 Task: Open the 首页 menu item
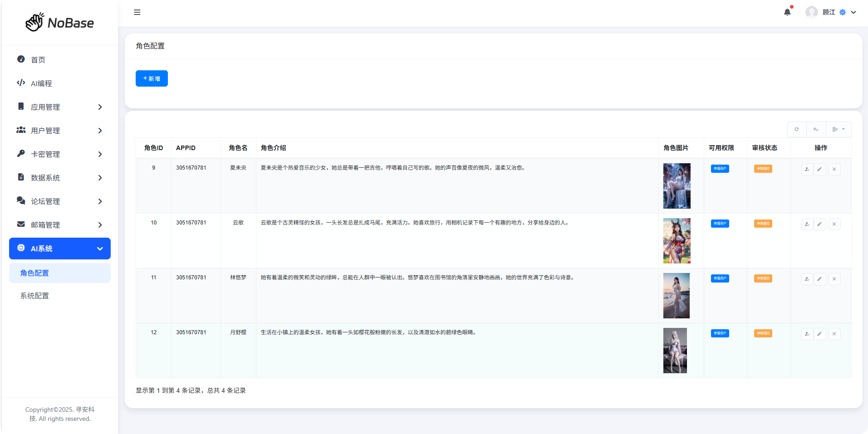click(x=38, y=60)
